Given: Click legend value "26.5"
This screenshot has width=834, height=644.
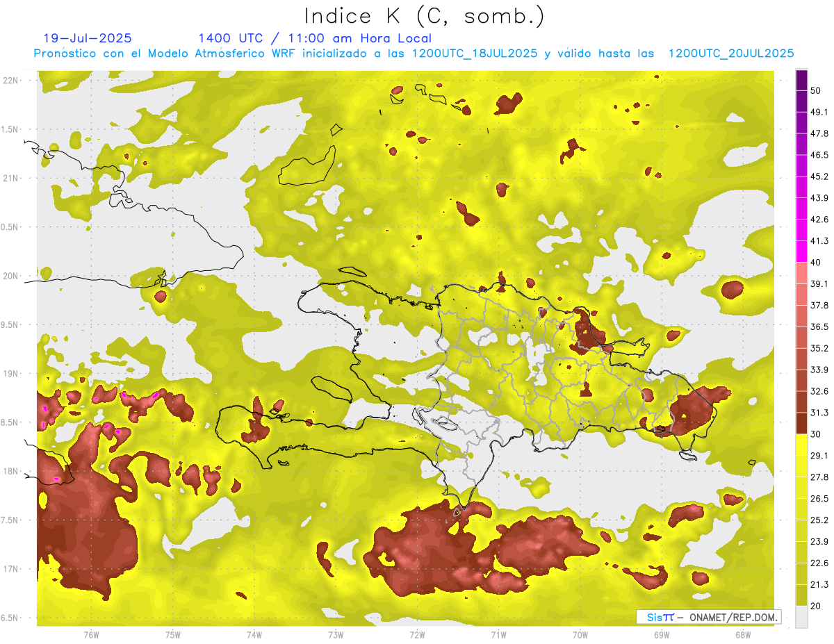Looking at the screenshot, I should coord(819,499).
